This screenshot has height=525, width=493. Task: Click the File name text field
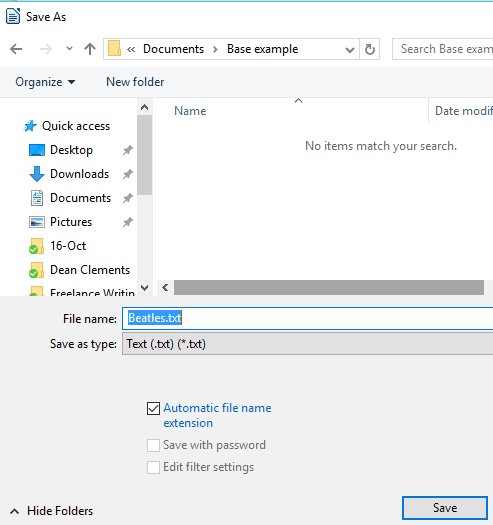(307, 318)
